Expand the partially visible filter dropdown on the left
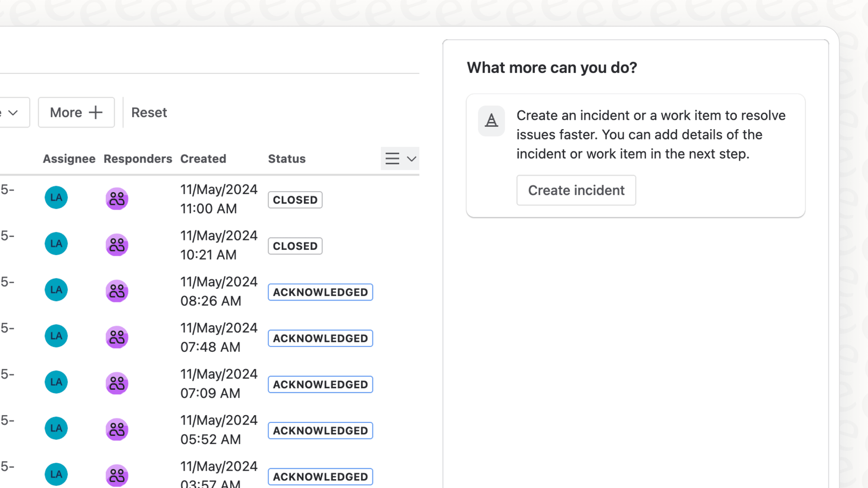 tap(13, 112)
